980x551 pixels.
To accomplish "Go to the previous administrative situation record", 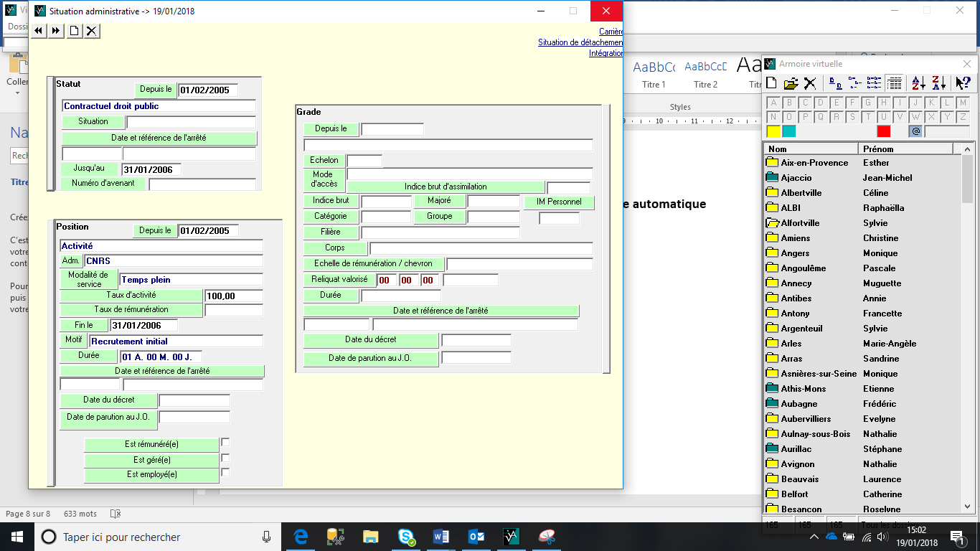I will (x=38, y=31).
